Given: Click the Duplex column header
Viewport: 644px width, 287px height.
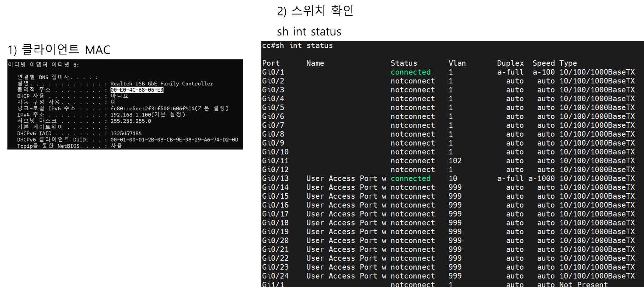Looking at the screenshot, I should pyautogui.click(x=510, y=63).
